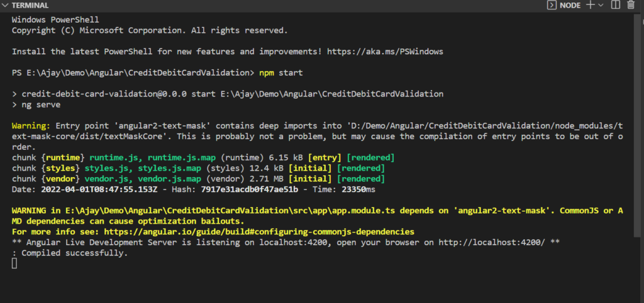Click the 'npm start' command text

click(281, 73)
